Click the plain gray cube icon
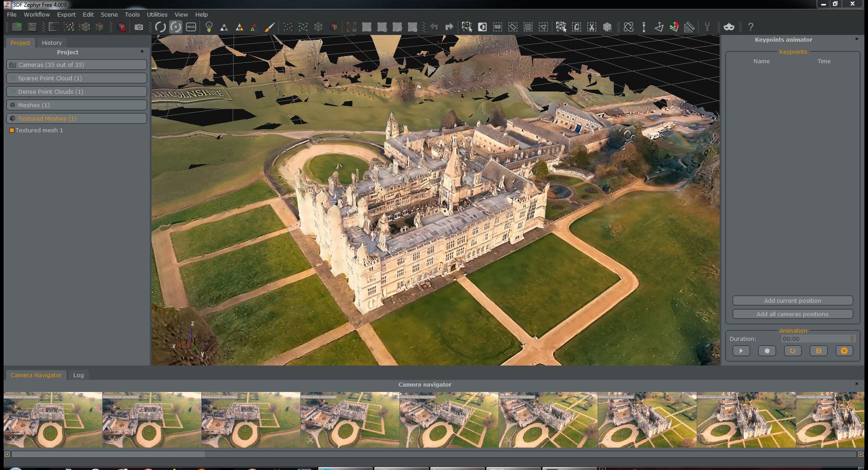This screenshot has width=868, height=470. (x=318, y=27)
